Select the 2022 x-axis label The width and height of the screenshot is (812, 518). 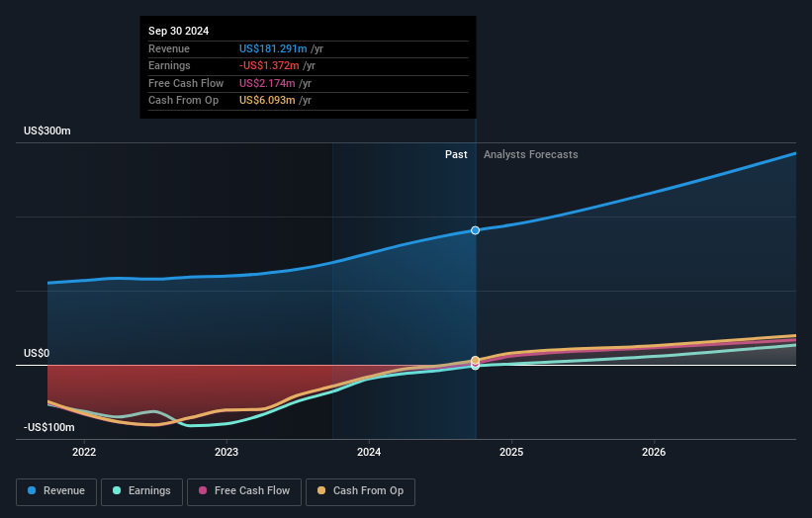[x=84, y=452]
